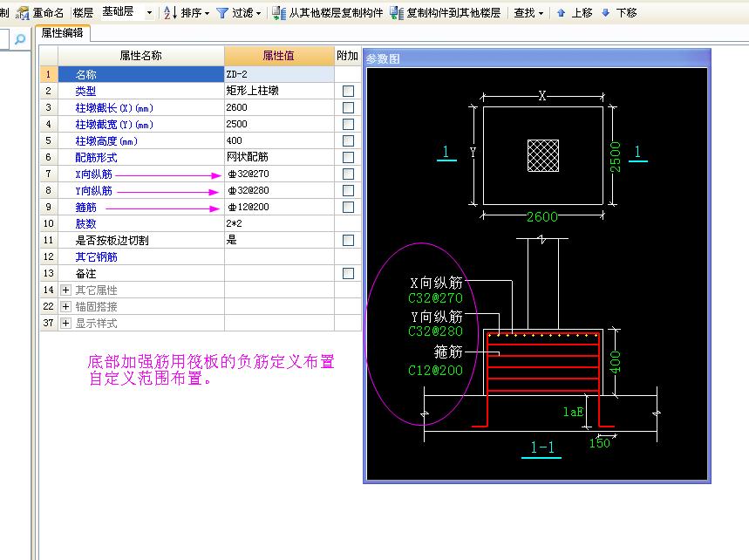
Task: Click the 12@200 value cell
Action: pos(279,207)
